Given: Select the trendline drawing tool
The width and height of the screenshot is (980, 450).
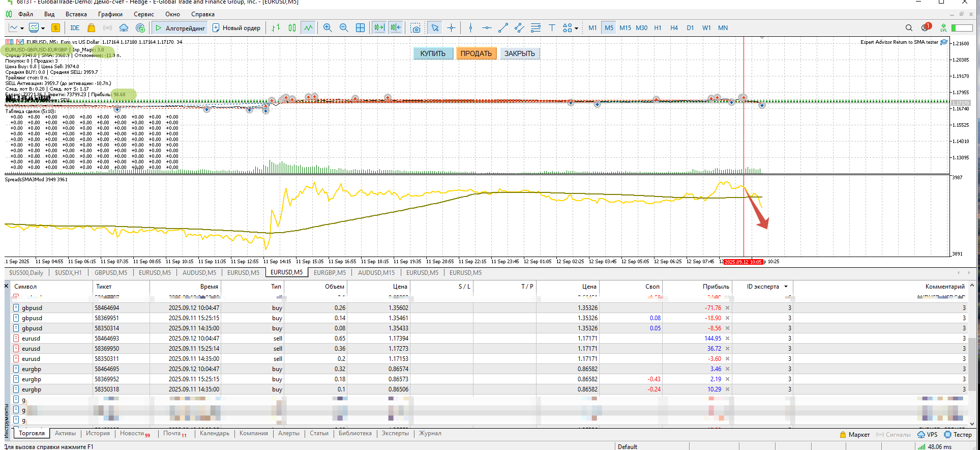Looking at the screenshot, I should 503,28.
